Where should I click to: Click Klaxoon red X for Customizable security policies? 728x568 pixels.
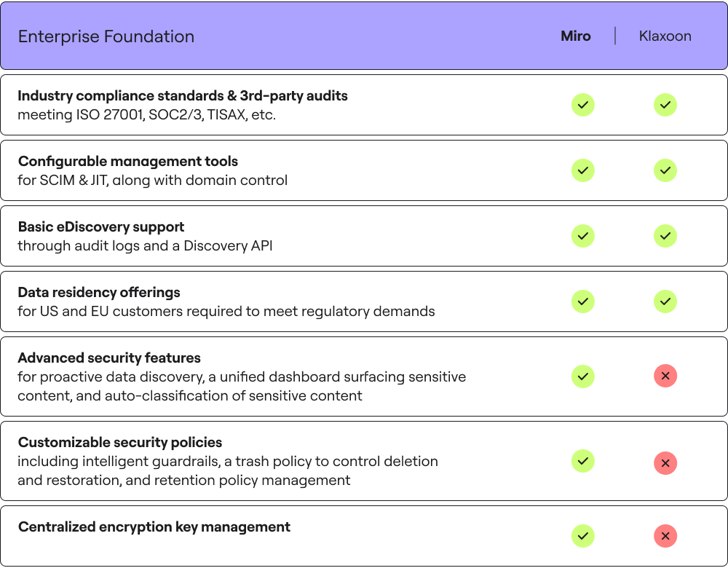coord(665,463)
